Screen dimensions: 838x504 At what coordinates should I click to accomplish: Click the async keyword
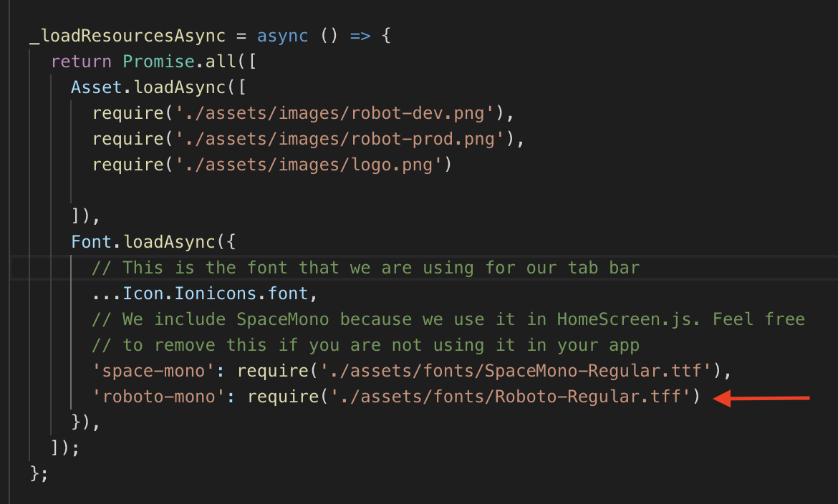(x=283, y=35)
